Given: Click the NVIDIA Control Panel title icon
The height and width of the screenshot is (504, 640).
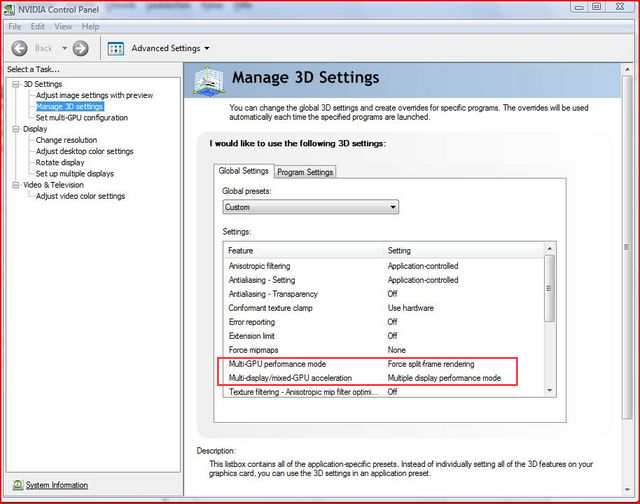Looking at the screenshot, I should 9,9.
